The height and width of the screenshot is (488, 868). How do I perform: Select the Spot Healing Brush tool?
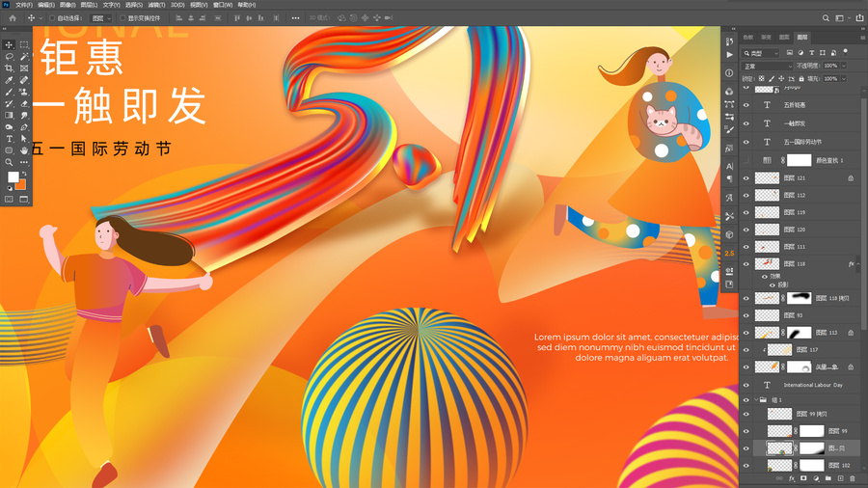tap(24, 80)
